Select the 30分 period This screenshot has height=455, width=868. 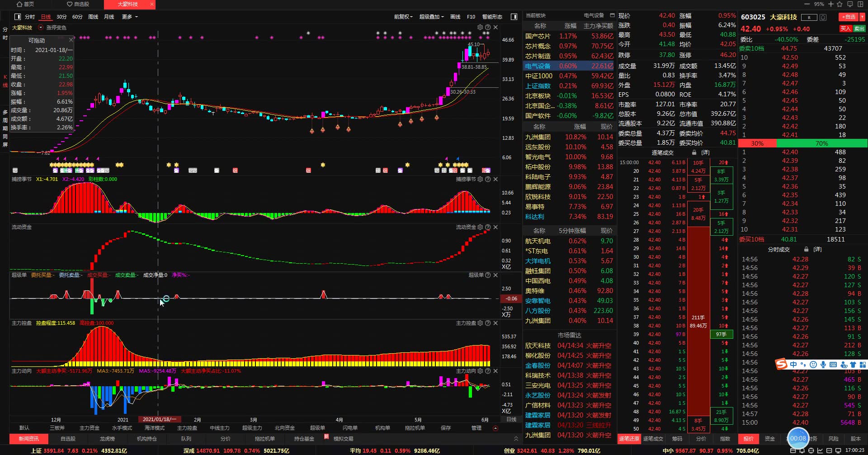[61, 17]
